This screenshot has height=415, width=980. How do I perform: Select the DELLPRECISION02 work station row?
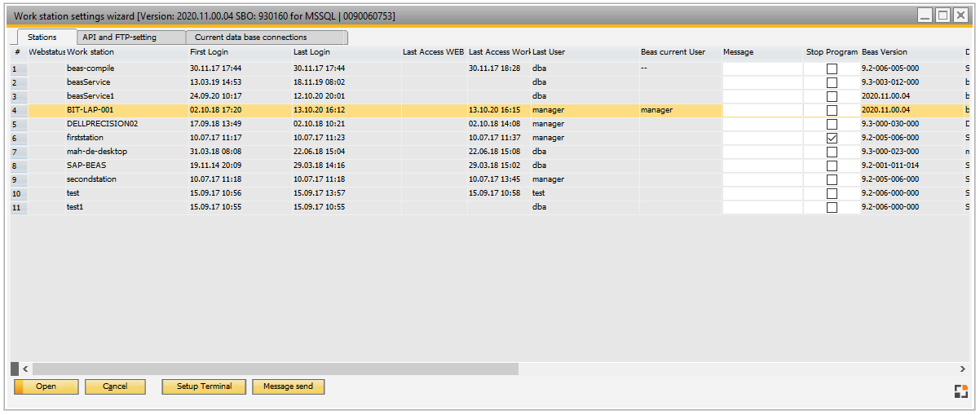[102, 124]
